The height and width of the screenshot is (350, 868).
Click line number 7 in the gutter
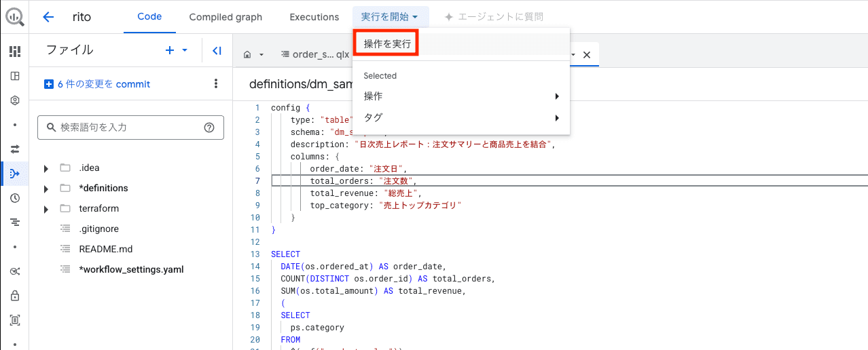(x=257, y=180)
